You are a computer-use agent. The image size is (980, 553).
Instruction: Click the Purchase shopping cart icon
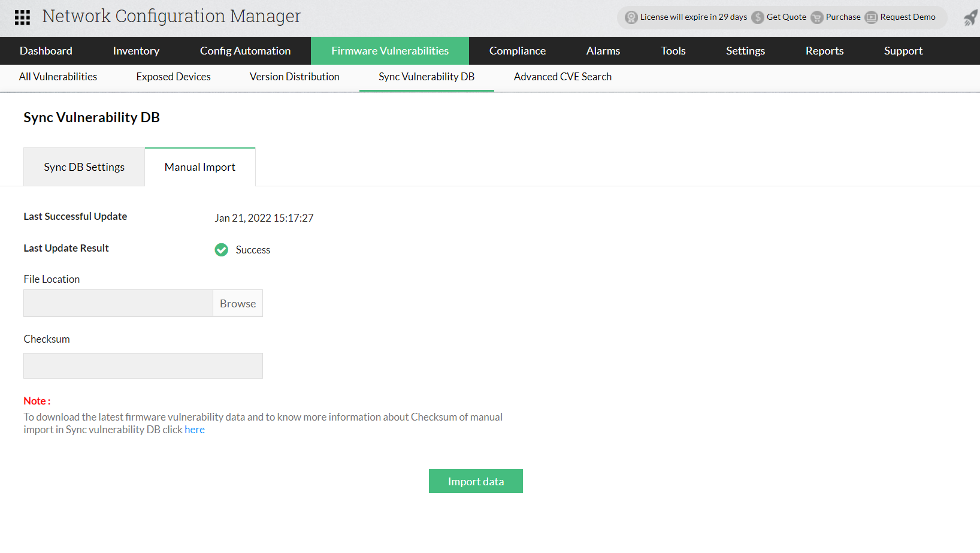(x=816, y=17)
